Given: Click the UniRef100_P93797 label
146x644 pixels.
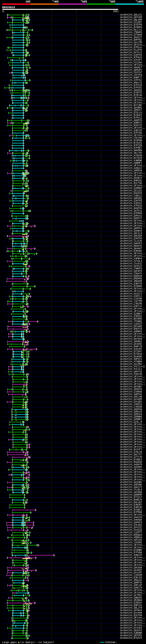Looking at the screenshot, I should click(x=131, y=72).
